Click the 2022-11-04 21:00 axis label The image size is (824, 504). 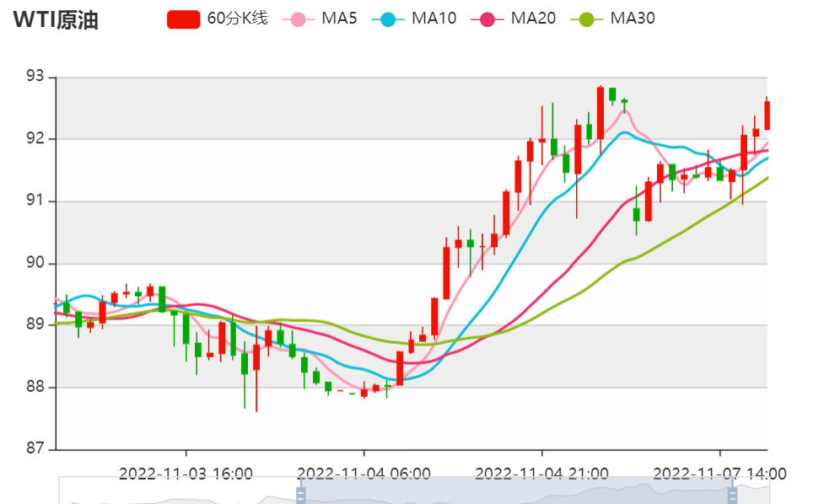(x=541, y=474)
